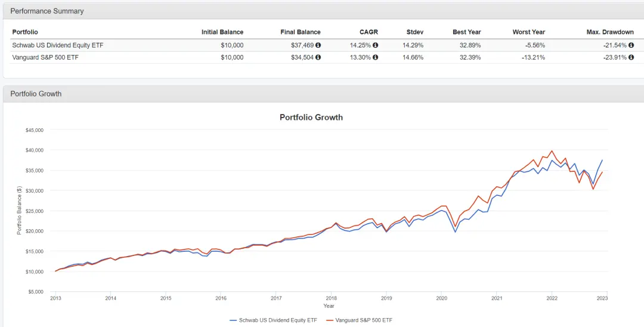Click the 14.66% Stdev value

413,57
